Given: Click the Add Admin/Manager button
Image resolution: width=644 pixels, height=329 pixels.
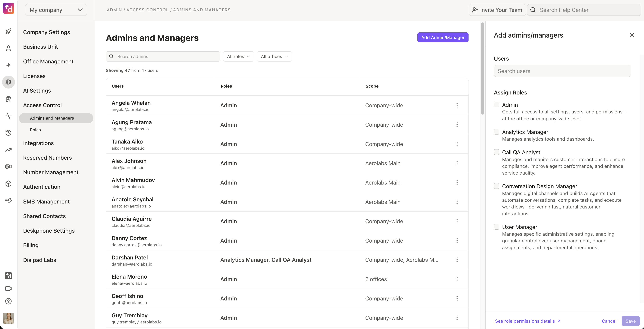Looking at the screenshot, I should (442, 38).
